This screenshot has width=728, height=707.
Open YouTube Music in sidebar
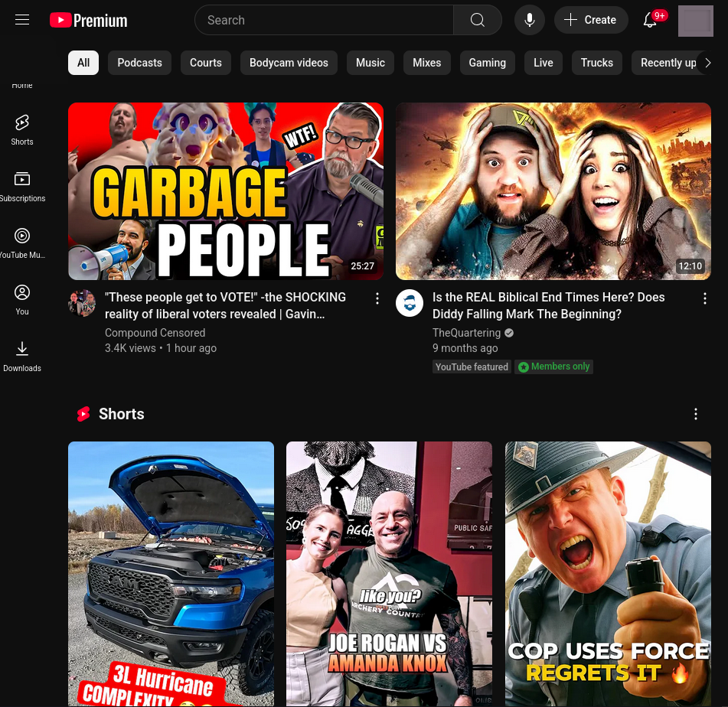pos(22,243)
